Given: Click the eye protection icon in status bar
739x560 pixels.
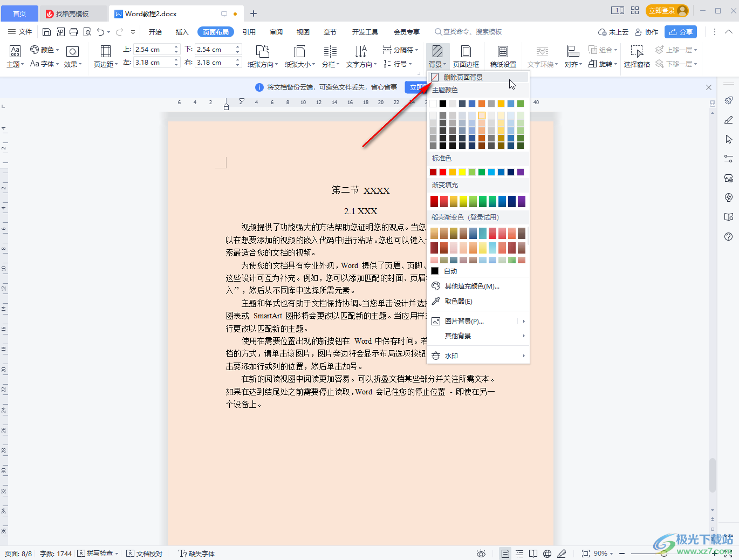Looking at the screenshot, I should click(x=481, y=554).
